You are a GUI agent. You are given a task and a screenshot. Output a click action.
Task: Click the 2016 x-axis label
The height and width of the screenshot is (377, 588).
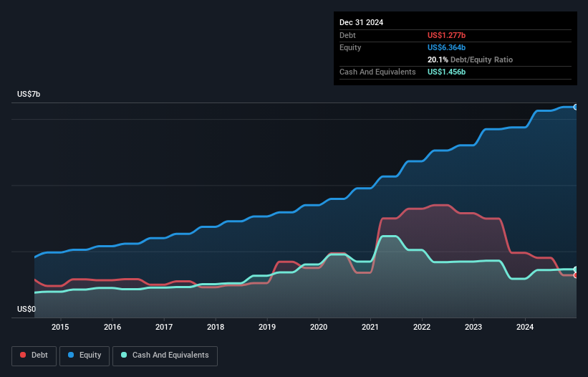click(x=112, y=327)
